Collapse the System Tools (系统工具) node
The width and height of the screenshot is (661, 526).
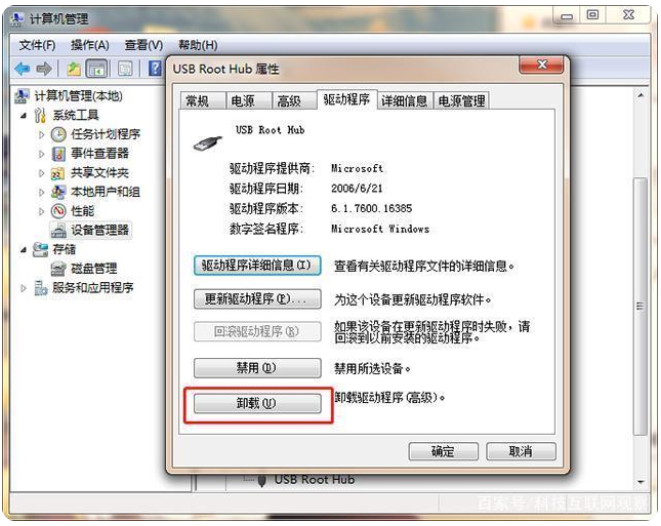point(24,115)
